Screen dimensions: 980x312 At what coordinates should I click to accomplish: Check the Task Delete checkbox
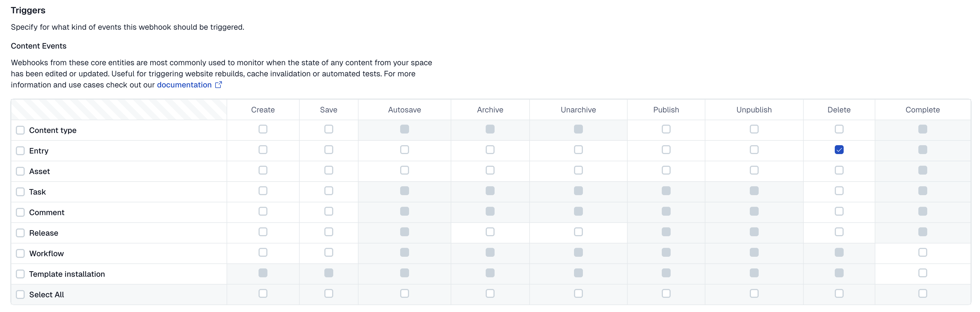point(838,191)
